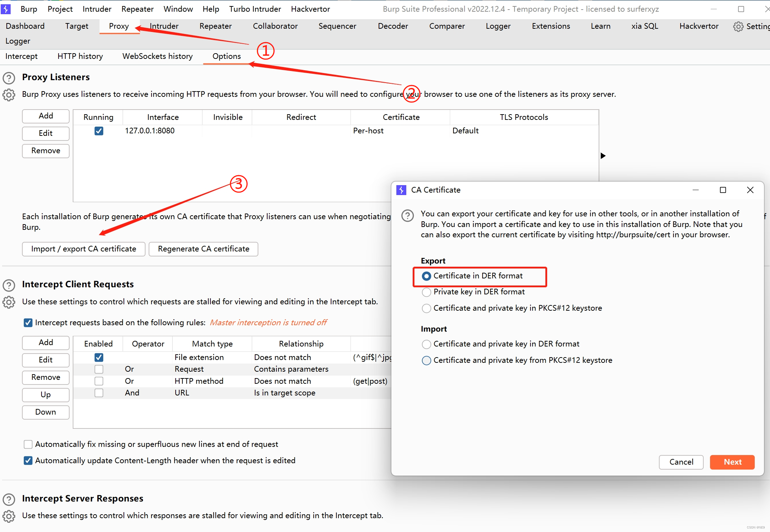Click the Proxy Listeners help question icon
770x532 pixels.
(9, 78)
